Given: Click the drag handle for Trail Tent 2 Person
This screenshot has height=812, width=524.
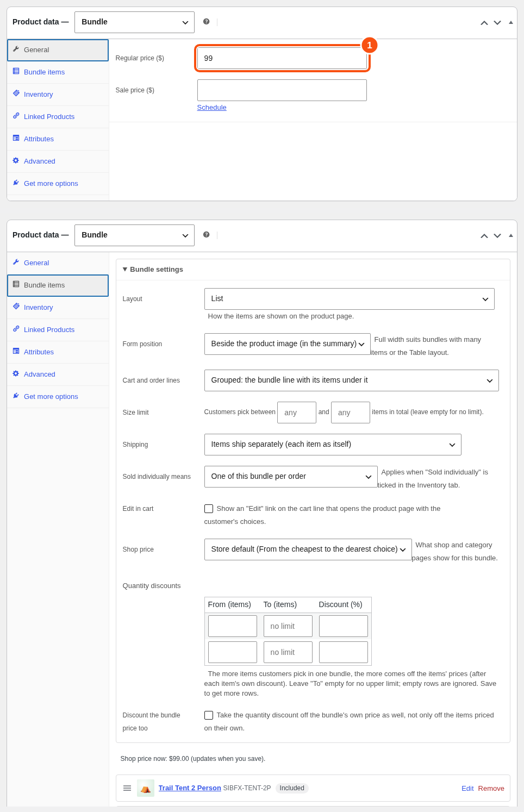Looking at the screenshot, I should pos(127,788).
